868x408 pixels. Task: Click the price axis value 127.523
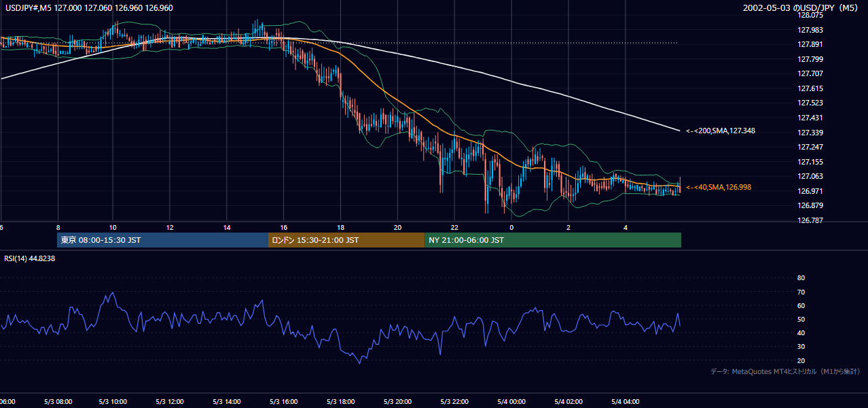pos(810,103)
